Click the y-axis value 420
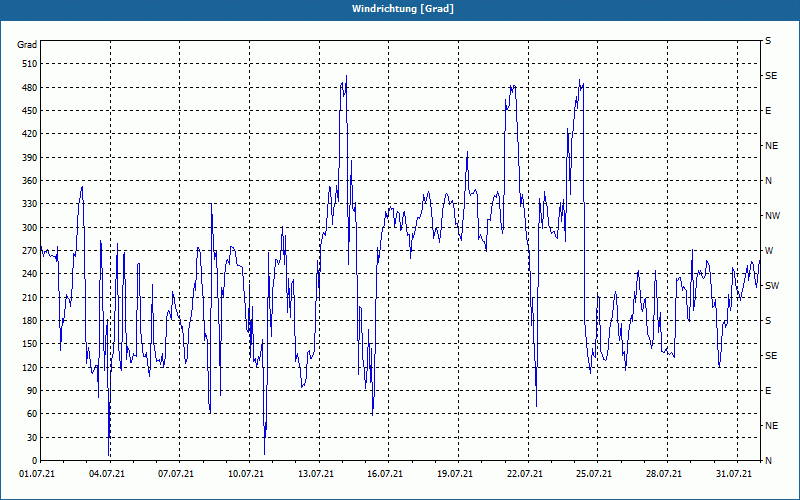 point(29,134)
